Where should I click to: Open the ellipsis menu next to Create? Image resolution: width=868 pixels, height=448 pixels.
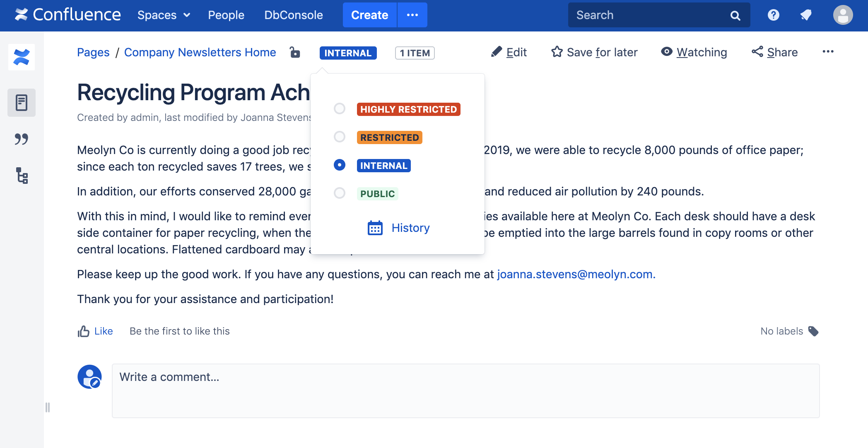(412, 15)
